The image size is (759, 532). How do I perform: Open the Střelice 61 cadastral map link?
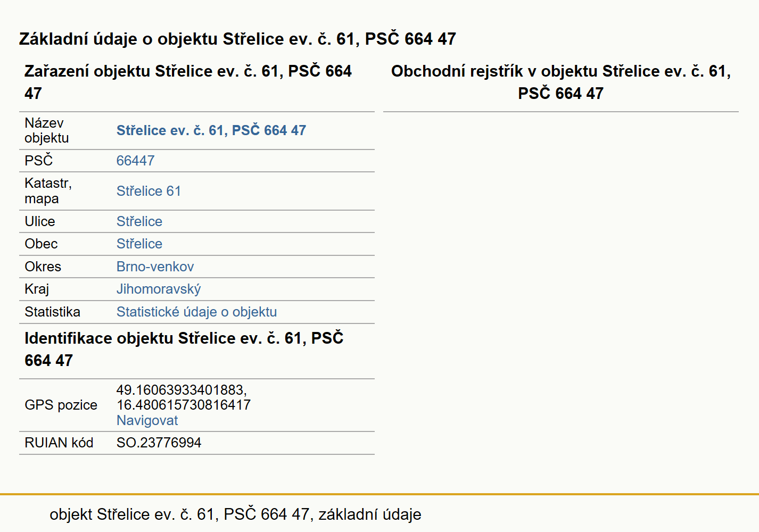(x=148, y=191)
